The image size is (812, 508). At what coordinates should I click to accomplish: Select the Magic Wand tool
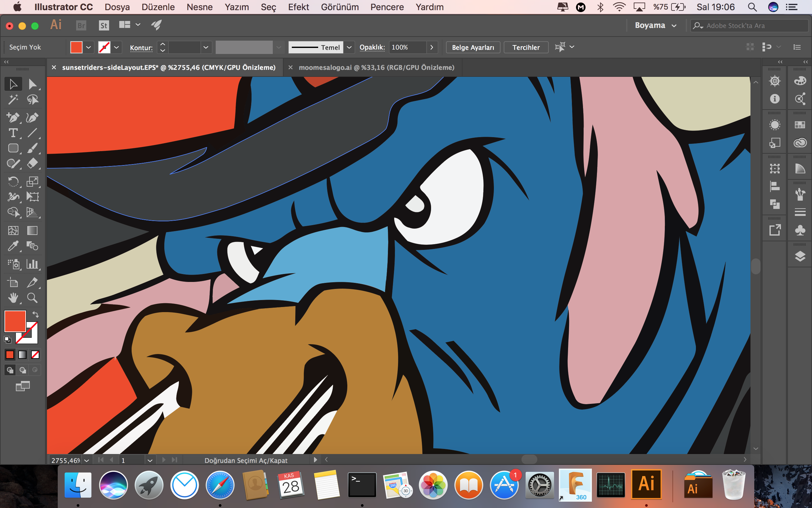13,100
